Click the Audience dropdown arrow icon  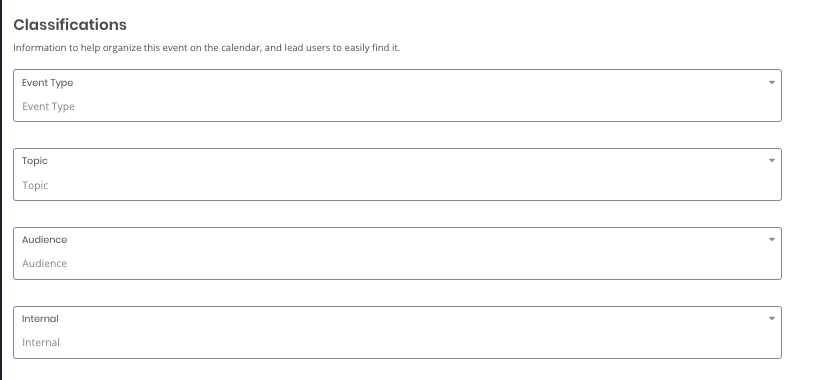[x=771, y=240]
